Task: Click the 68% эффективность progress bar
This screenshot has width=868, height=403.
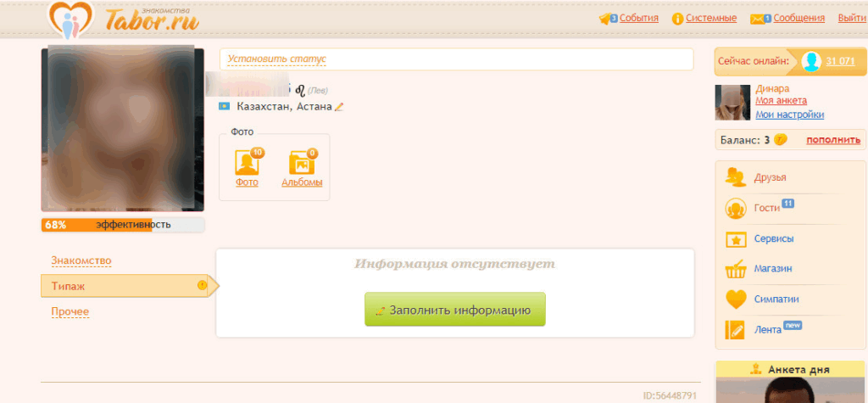Action: coord(123,225)
